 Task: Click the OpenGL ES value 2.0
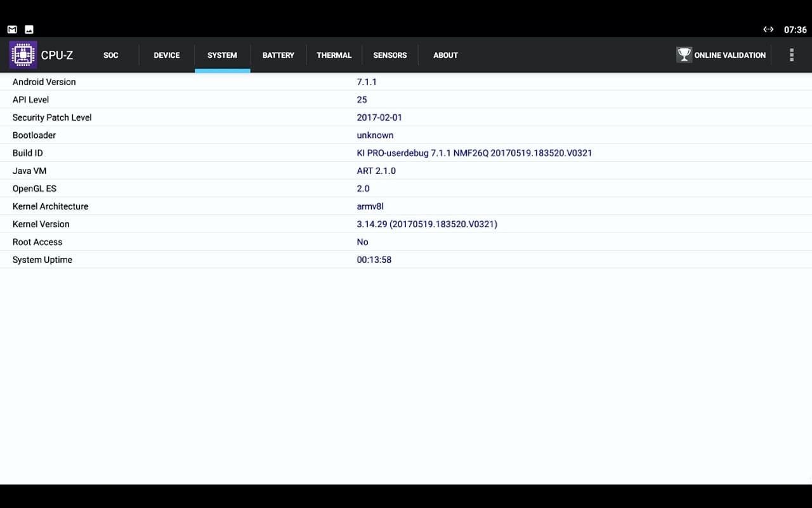click(x=363, y=189)
